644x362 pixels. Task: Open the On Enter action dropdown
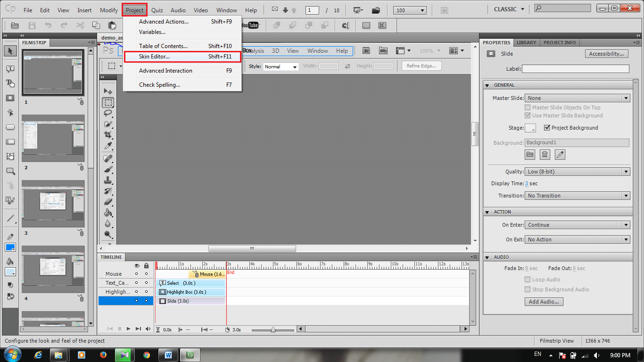click(x=578, y=225)
